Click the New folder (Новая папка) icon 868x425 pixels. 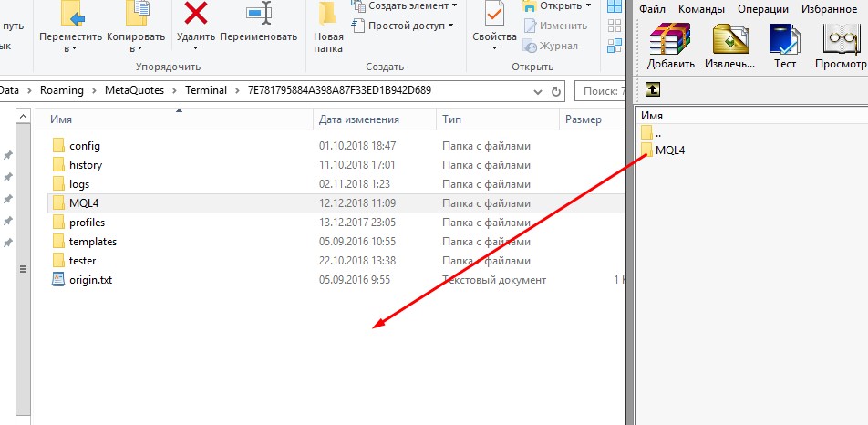click(x=328, y=14)
